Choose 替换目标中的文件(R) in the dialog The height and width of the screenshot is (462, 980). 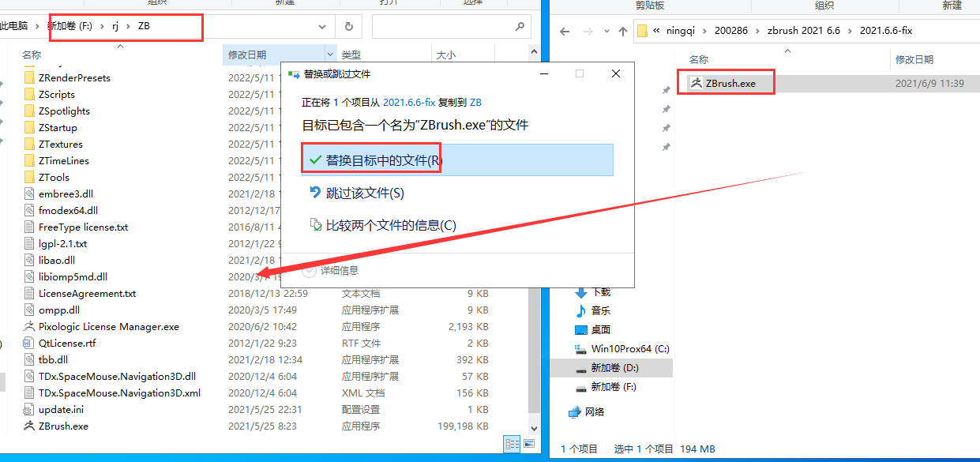(457, 160)
